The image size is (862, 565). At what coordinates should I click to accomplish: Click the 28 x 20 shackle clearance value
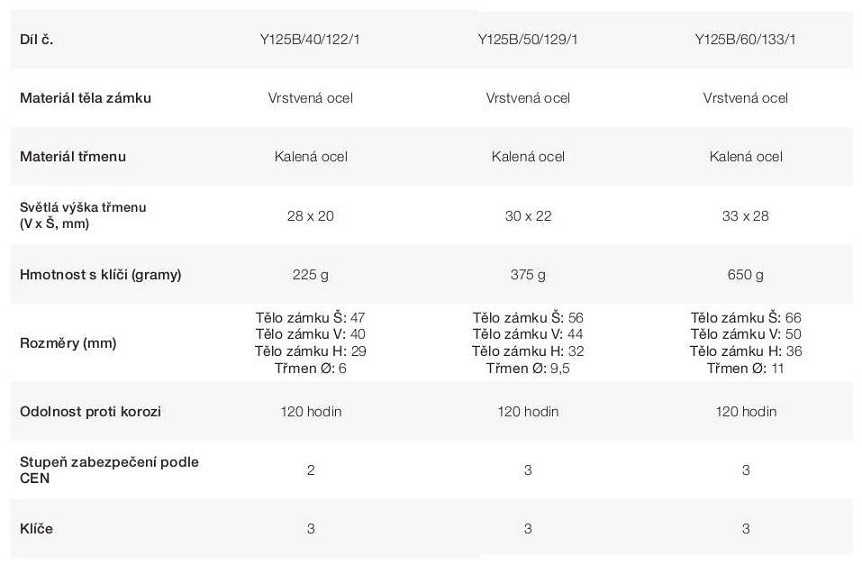click(x=310, y=216)
